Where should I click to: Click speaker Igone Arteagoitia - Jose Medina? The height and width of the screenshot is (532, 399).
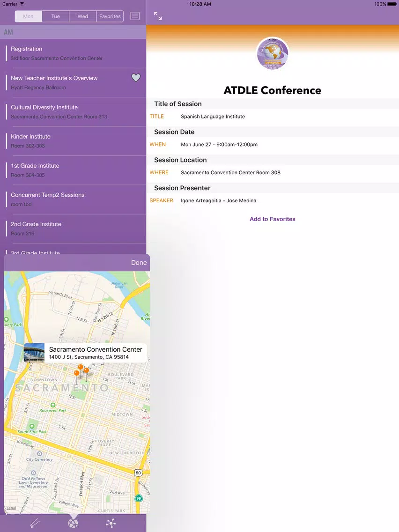click(219, 200)
